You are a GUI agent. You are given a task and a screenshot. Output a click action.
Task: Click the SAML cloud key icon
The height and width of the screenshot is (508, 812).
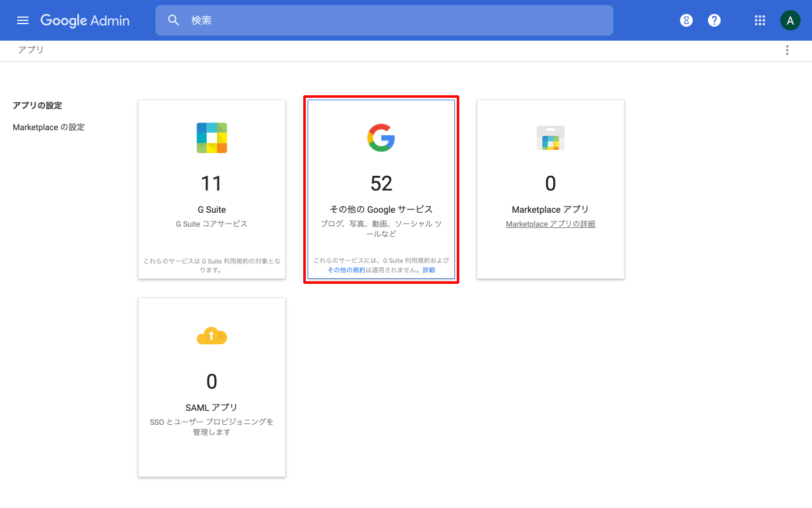click(x=212, y=335)
